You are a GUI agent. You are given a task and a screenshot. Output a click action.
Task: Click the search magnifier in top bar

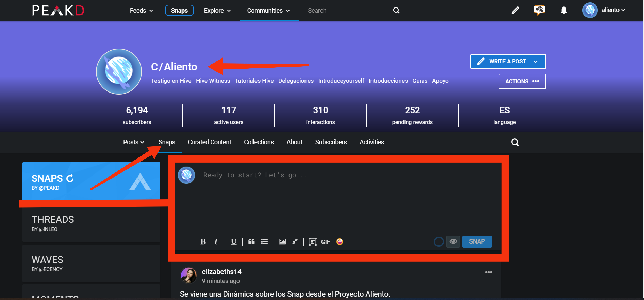pos(396,10)
